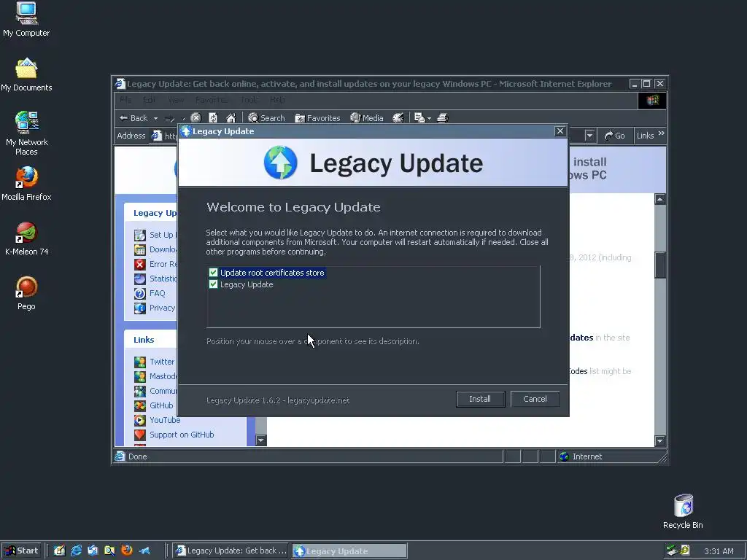This screenshot has height=560, width=747.
Task: Open the Search pane in Internet Explorer
Action: pos(266,117)
